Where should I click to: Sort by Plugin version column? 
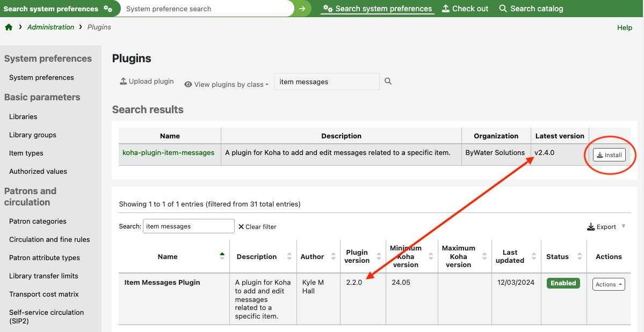pos(378,256)
